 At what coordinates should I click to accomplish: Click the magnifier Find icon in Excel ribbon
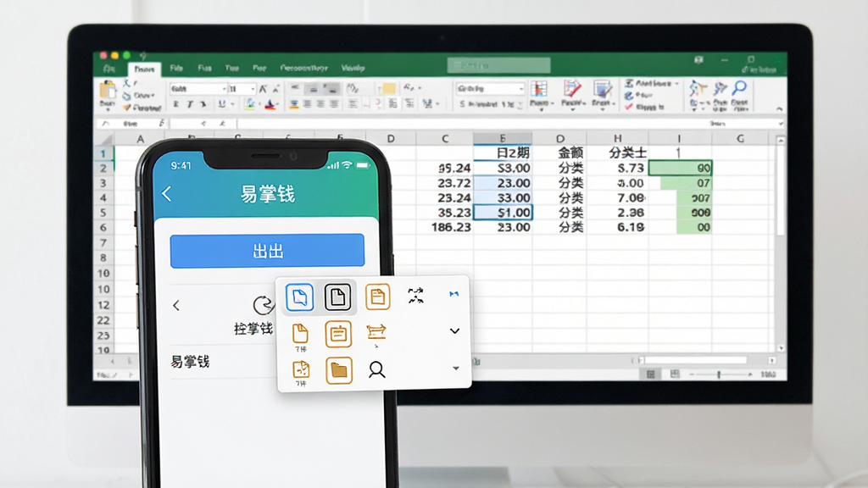(x=739, y=88)
